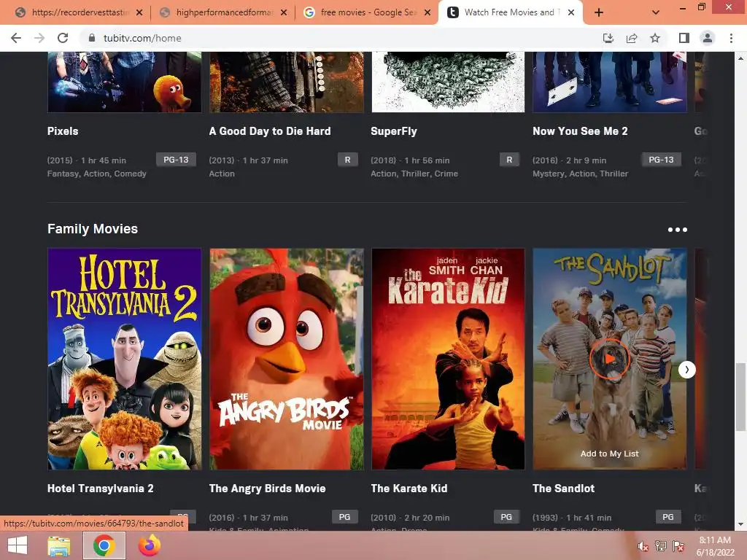
Task: Close the recordervesttasting tab
Action: tap(139, 12)
